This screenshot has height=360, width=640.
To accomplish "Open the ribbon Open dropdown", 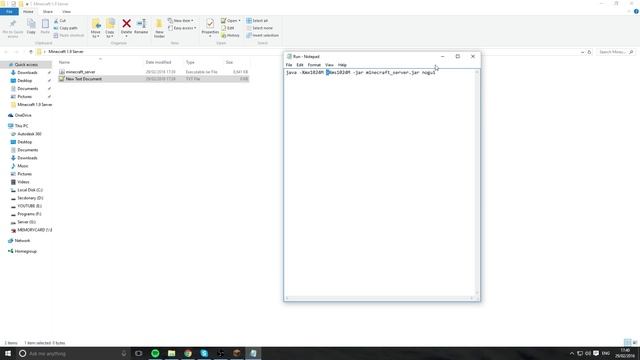I will tap(231, 20).
